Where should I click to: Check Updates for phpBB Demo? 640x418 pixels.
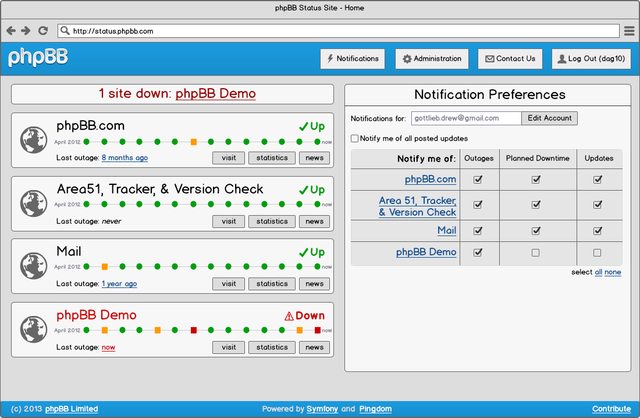pos(597,253)
